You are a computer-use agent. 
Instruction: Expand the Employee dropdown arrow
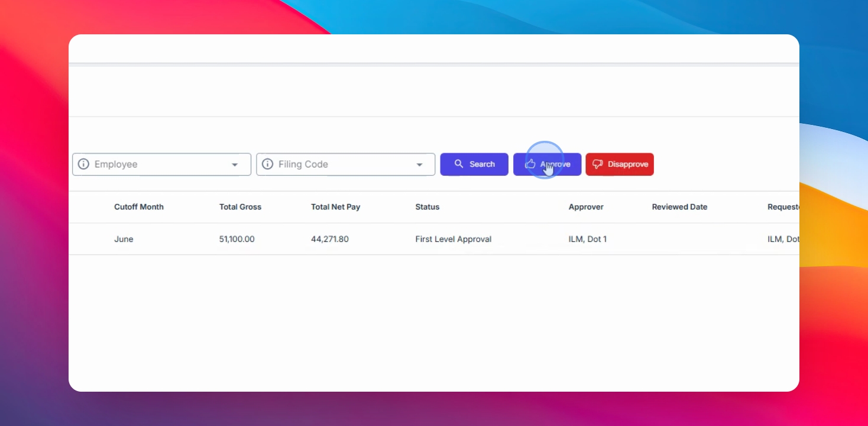click(235, 164)
